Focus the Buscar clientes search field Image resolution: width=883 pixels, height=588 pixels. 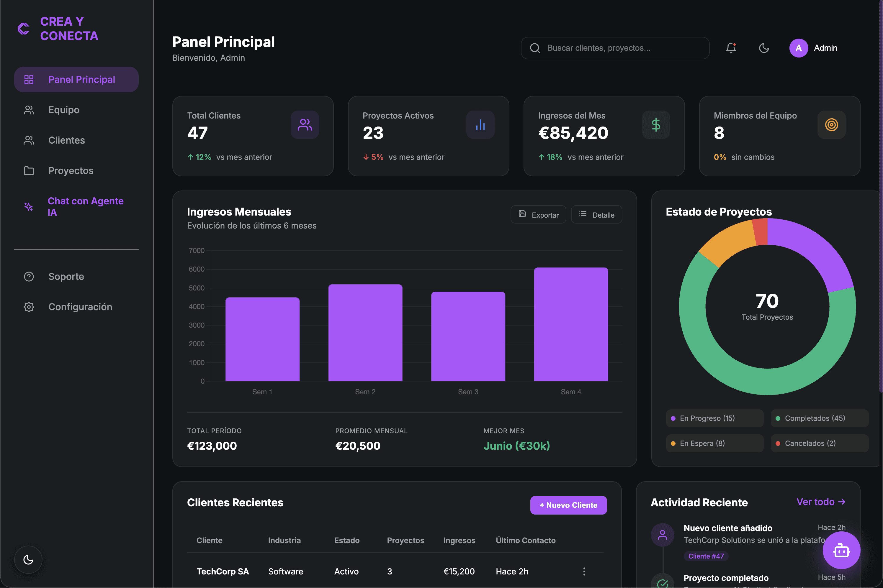[615, 48]
